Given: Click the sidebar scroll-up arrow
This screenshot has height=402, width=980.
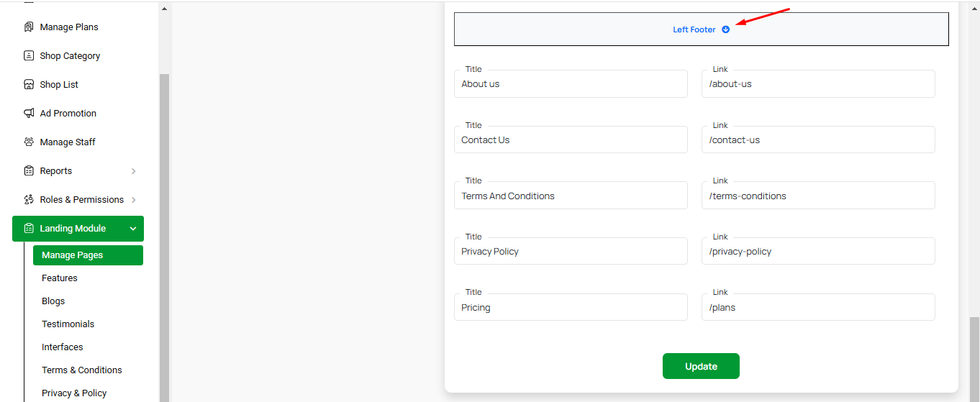Looking at the screenshot, I should tap(164, 9).
